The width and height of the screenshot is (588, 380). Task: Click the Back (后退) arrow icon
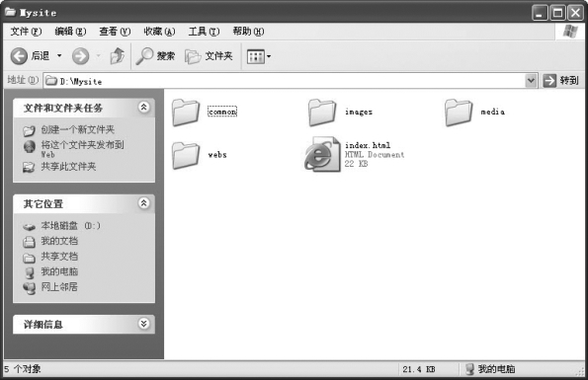(x=19, y=56)
